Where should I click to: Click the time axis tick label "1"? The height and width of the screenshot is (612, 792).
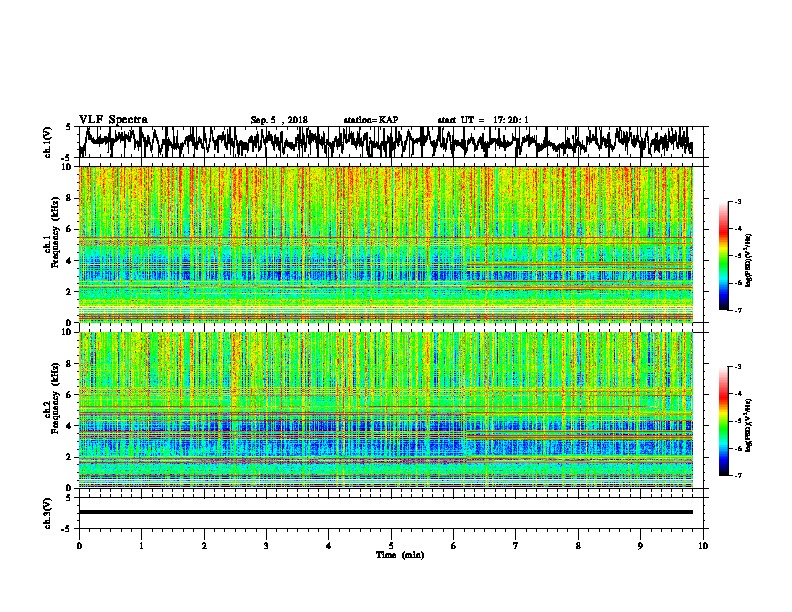pos(141,546)
